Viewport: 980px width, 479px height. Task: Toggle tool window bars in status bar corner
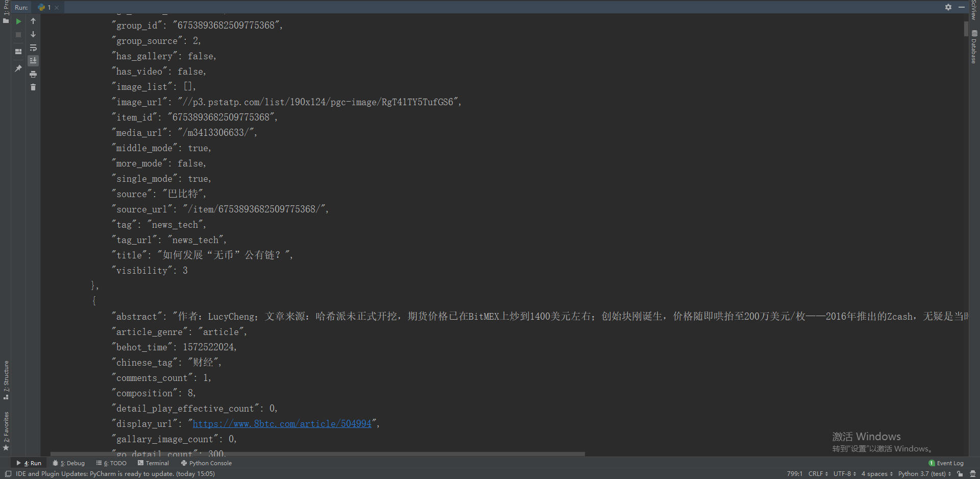(8, 474)
